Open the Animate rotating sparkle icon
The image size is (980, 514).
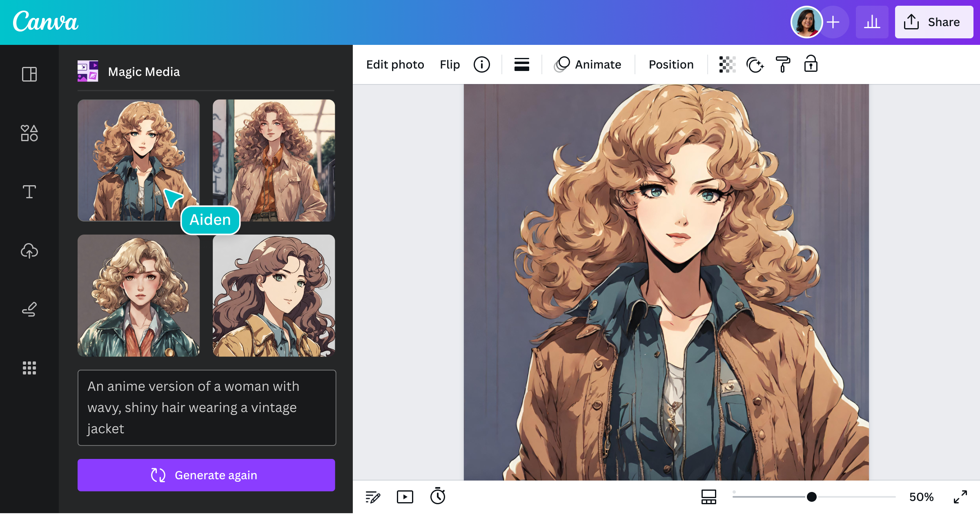click(755, 64)
